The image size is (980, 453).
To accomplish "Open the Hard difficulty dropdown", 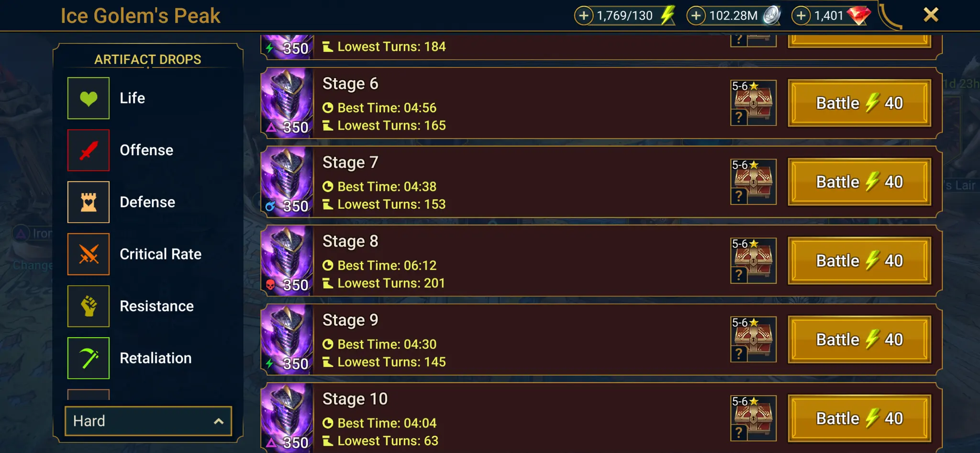I will (x=148, y=421).
